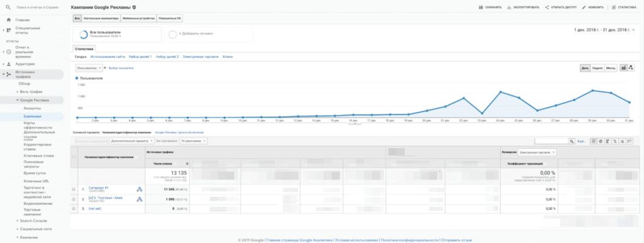Click Google Ads icon on Campaign #1 row
Screen dimensions: 644x243
tap(140, 189)
